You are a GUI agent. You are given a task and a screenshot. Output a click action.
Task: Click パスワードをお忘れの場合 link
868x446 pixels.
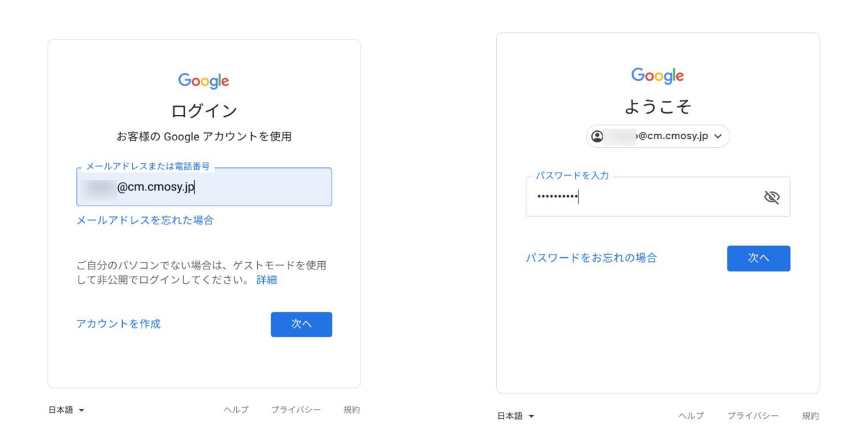591,258
